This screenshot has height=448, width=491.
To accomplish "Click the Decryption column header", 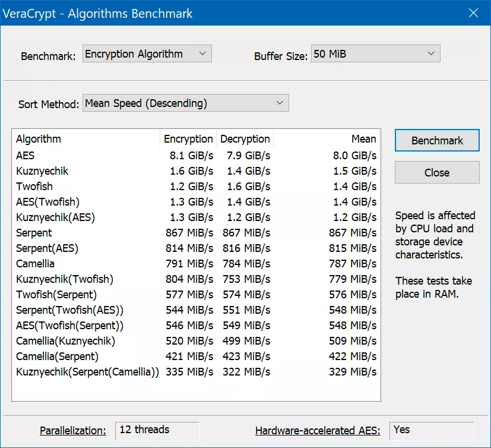I will (x=245, y=139).
